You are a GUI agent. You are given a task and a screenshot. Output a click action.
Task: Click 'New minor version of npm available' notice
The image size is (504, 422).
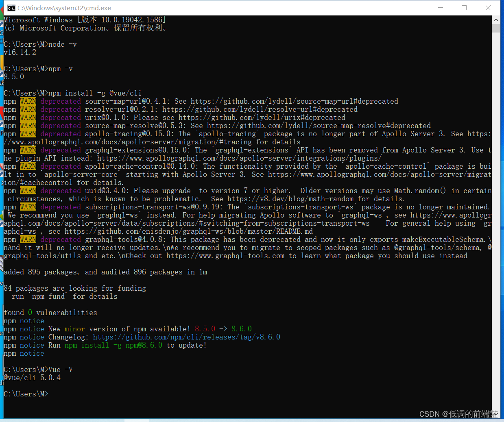(x=128, y=329)
